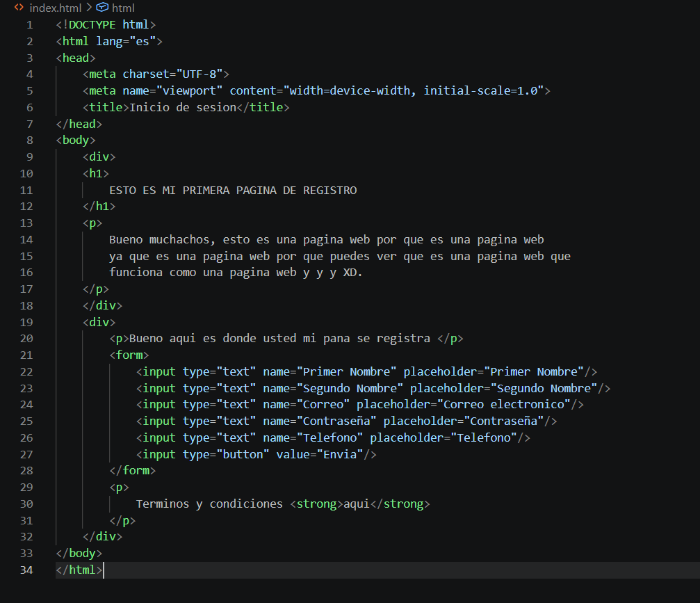The image size is (700, 603).
Task: Click the opening h1 tag
Action: coord(96,173)
